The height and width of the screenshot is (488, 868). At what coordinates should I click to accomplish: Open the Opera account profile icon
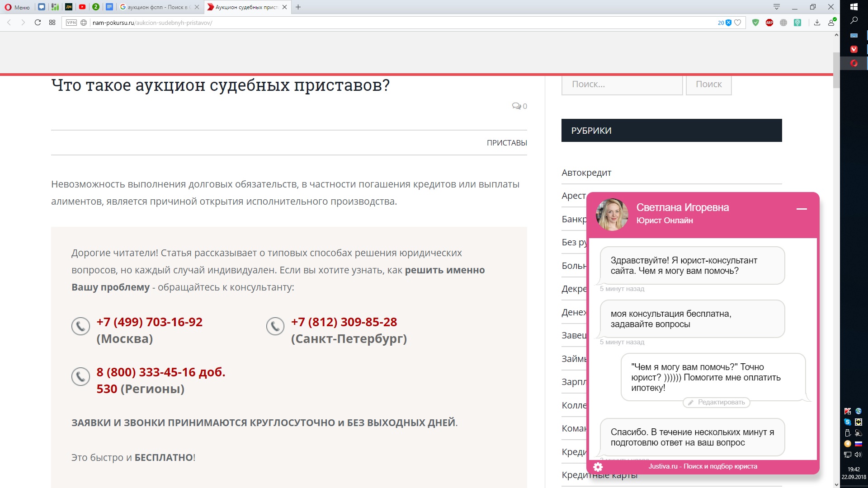point(831,22)
